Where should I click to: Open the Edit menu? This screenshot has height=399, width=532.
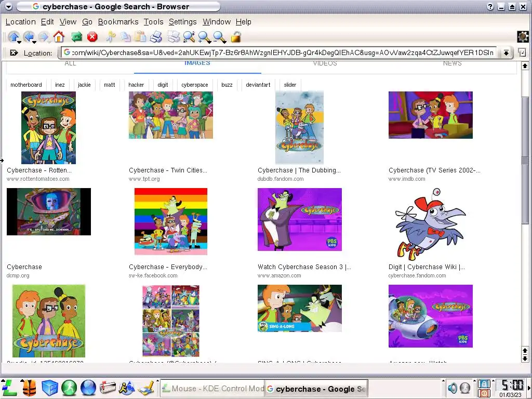[x=47, y=22]
